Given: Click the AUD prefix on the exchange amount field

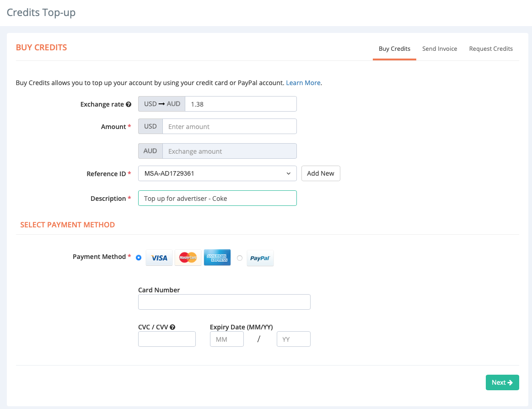Looking at the screenshot, I should [x=150, y=151].
